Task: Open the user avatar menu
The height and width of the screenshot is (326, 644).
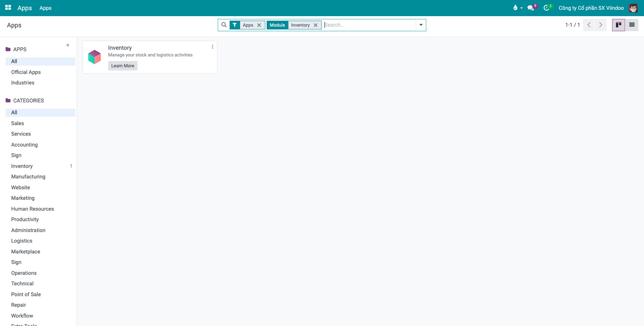Action: (x=633, y=8)
